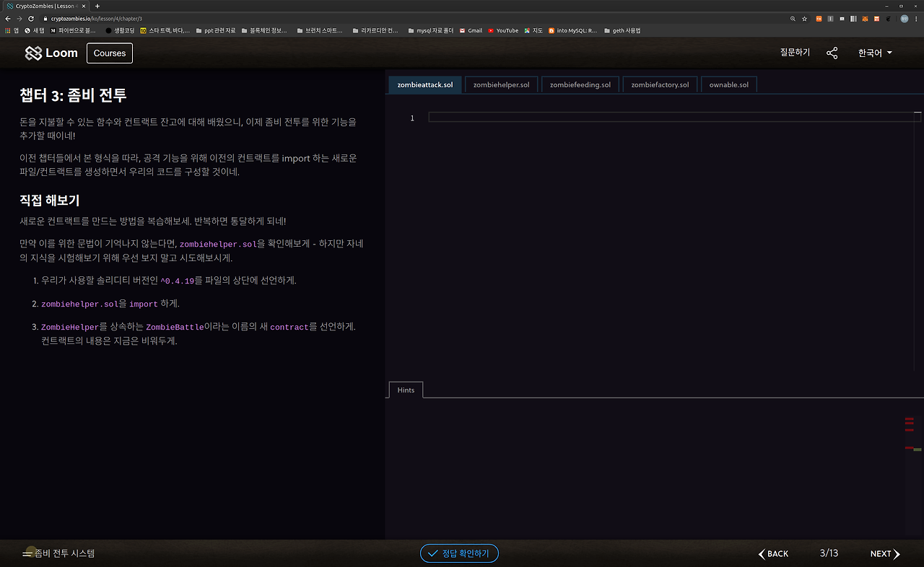This screenshot has height=567, width=924.
Task: Open the Gmail bookmark
Action: (x=471, y=30)
